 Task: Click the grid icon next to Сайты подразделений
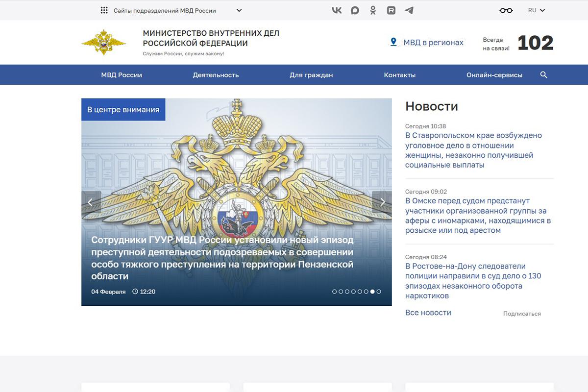click(103, 10)
